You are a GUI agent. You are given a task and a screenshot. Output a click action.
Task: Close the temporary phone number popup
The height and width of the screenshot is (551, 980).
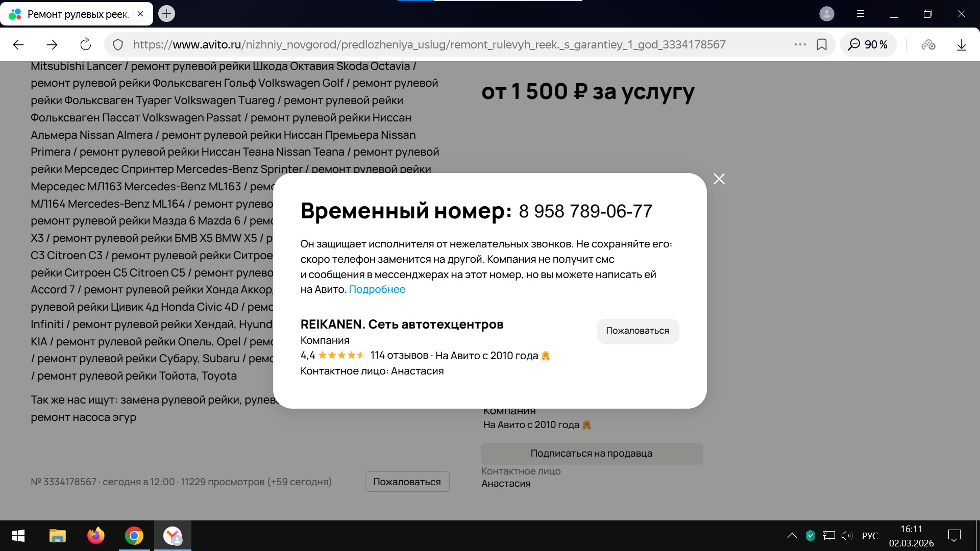click(719, 179)
